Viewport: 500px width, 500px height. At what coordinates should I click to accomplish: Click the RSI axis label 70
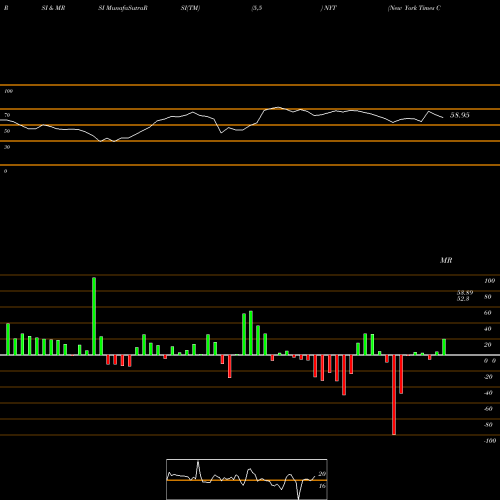click(x=7, y=115)
